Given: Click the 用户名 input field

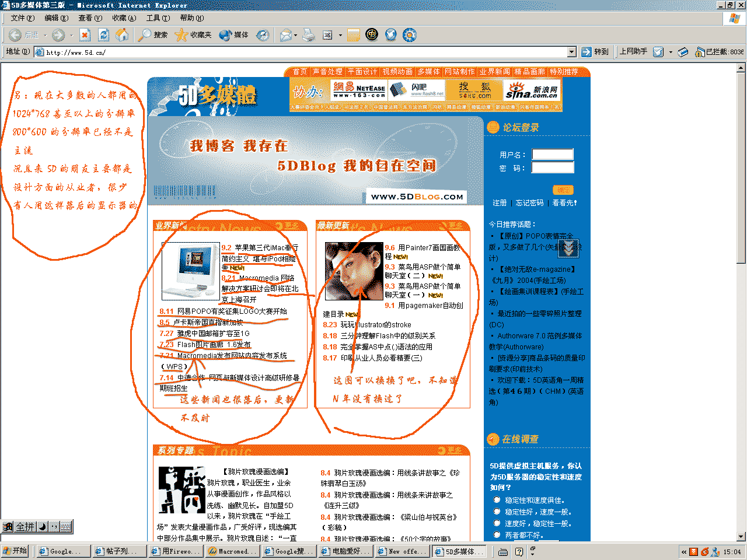Looking at the screenshot, I should [553, 154].
